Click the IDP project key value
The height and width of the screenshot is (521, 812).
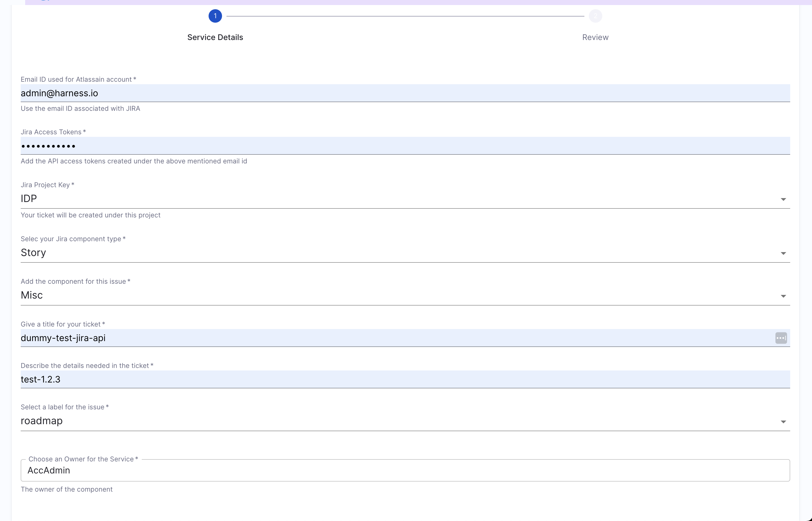tap(29, 199)
